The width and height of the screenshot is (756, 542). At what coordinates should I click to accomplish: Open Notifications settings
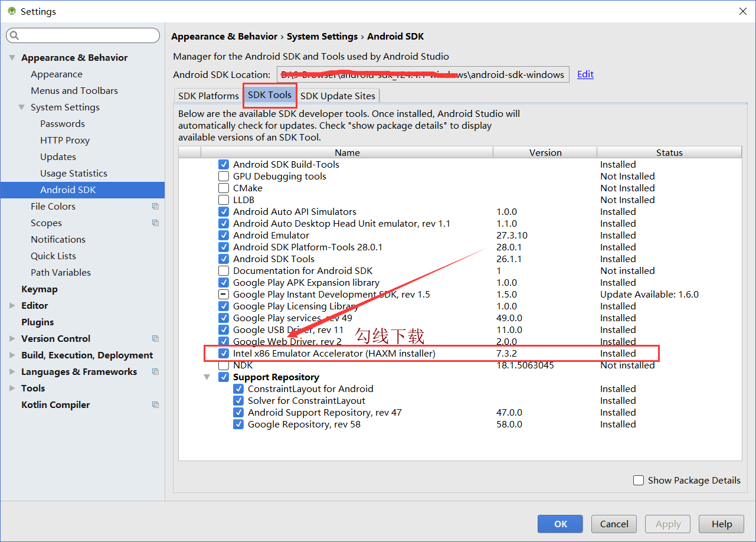tap(58, 240)
